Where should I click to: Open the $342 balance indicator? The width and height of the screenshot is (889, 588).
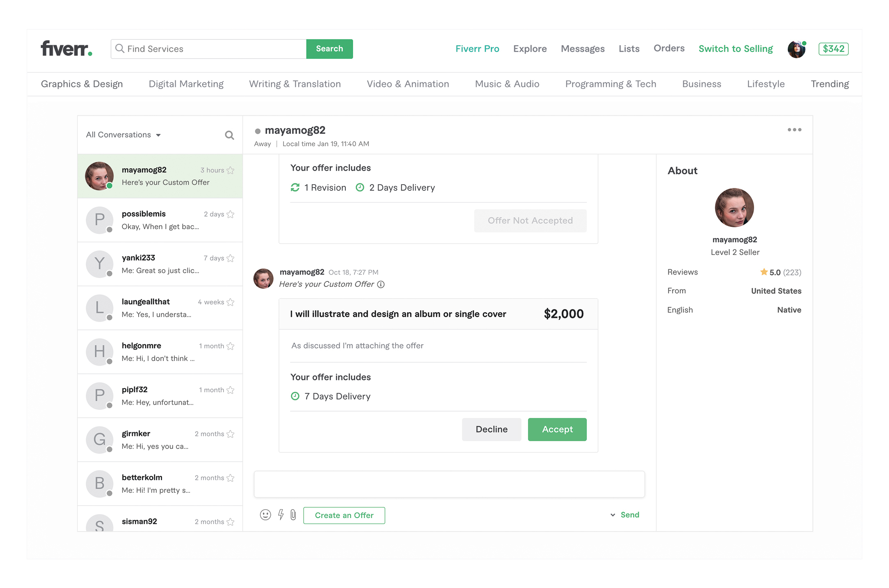coord(833,49)
